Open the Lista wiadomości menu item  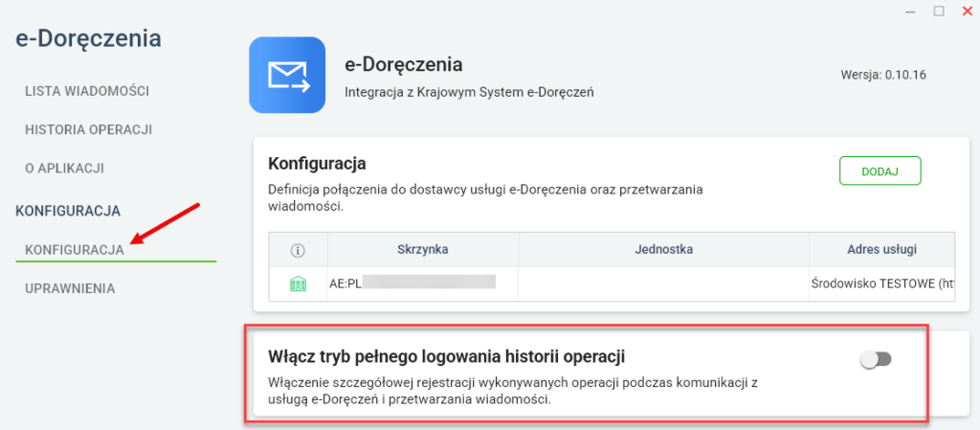click(87, 91)
